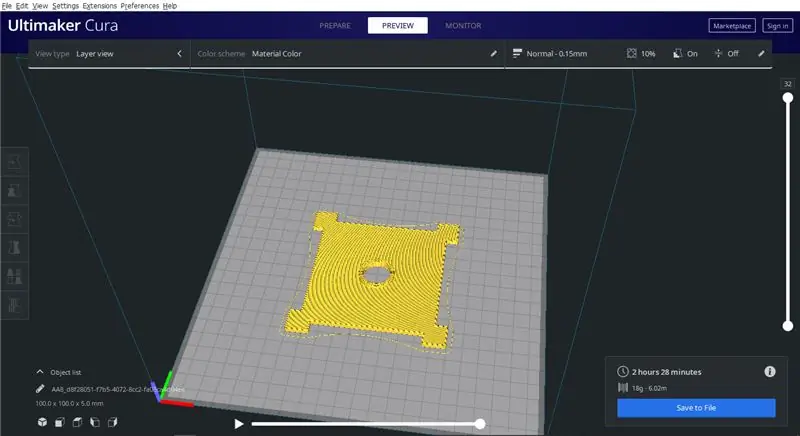Viewport: 800px width, 436px height.
Task: Switch to top view cube icon
Action: click(78, 422)
